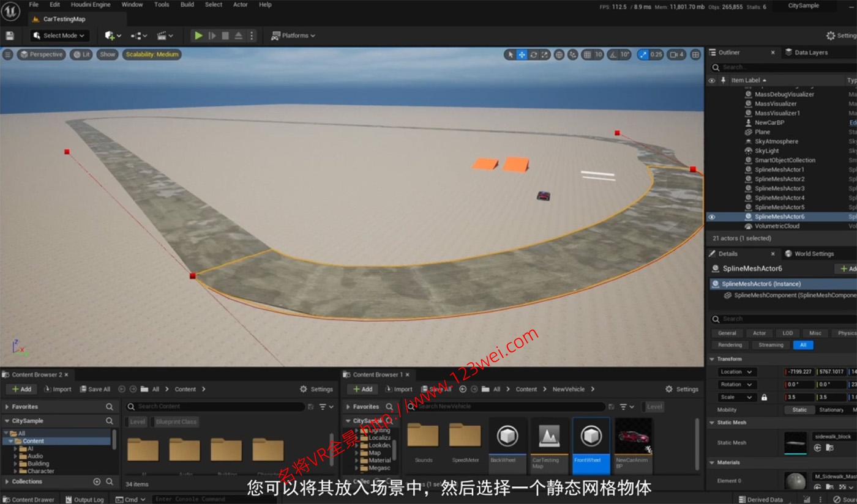Activate the Select objects arrow tool

(x=511, y=54)
